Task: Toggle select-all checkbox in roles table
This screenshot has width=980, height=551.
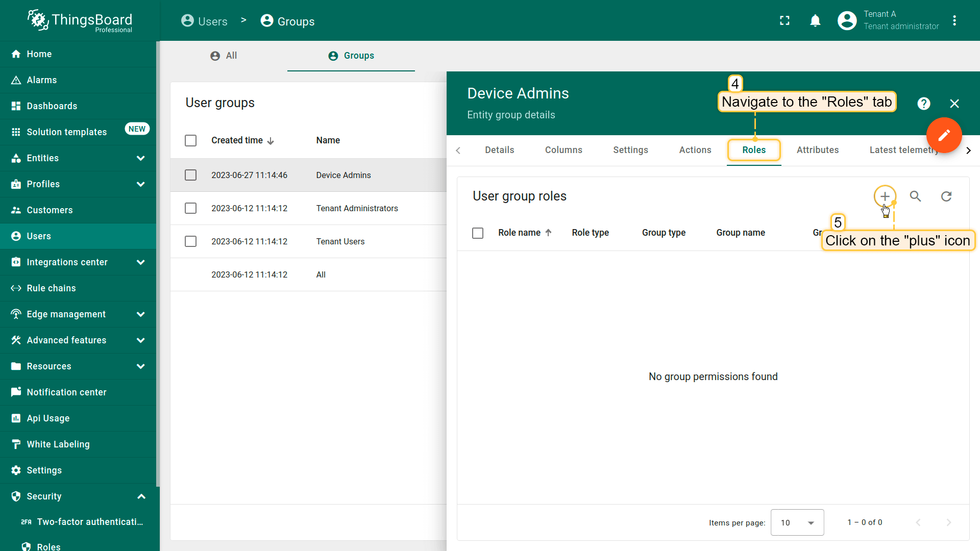Action: 477,233
